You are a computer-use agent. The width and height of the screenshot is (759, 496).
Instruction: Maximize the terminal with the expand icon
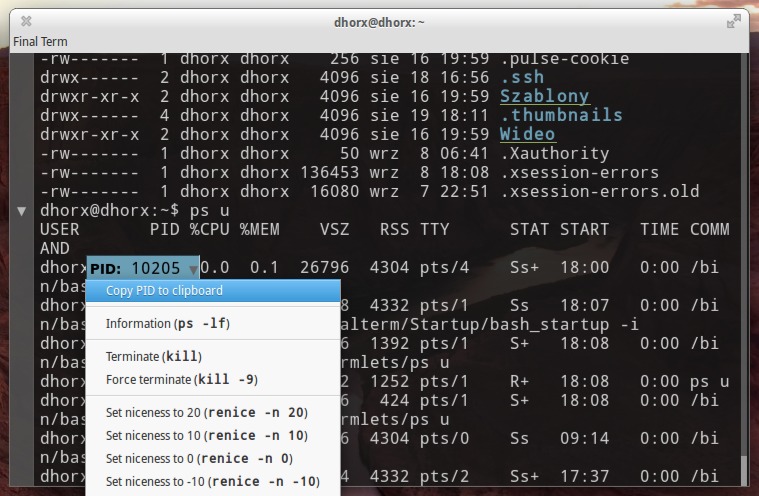click(734, 21)
